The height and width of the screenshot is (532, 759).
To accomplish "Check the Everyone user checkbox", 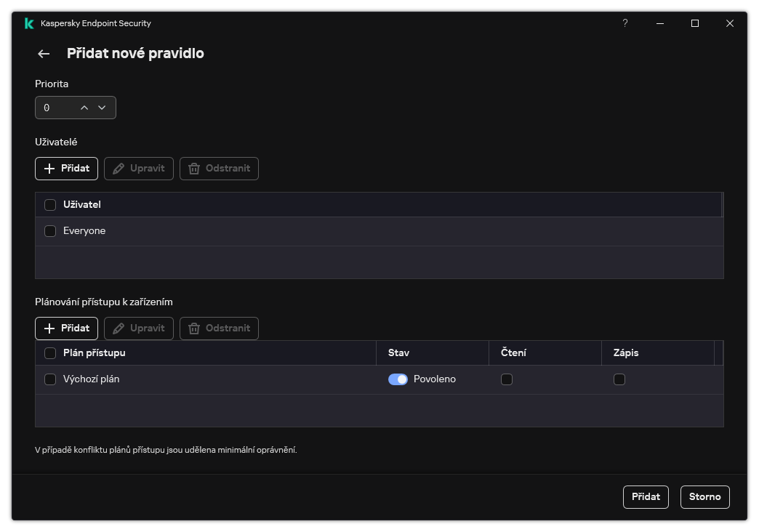I will (50, 231).
